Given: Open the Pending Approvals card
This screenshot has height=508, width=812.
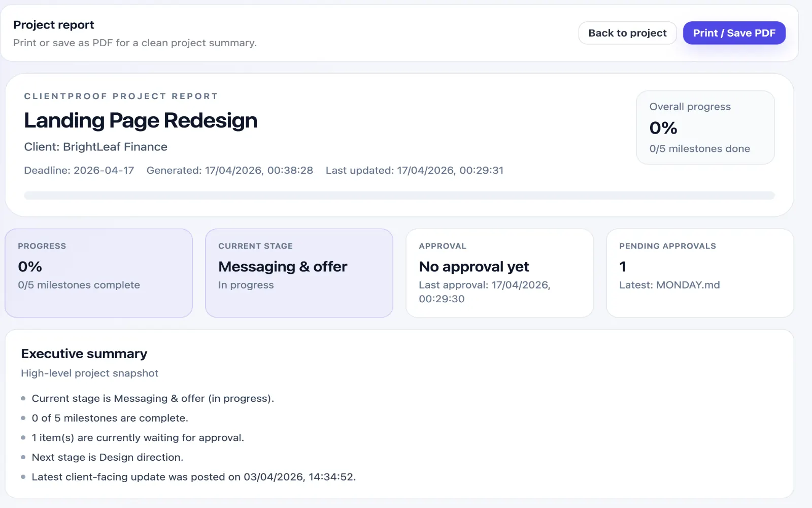Looking at the screenshot, I should point(700,273).
